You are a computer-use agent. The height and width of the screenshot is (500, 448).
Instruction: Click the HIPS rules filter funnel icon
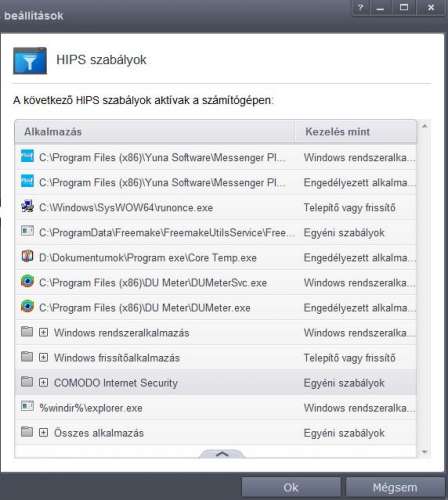click(30, 61)
